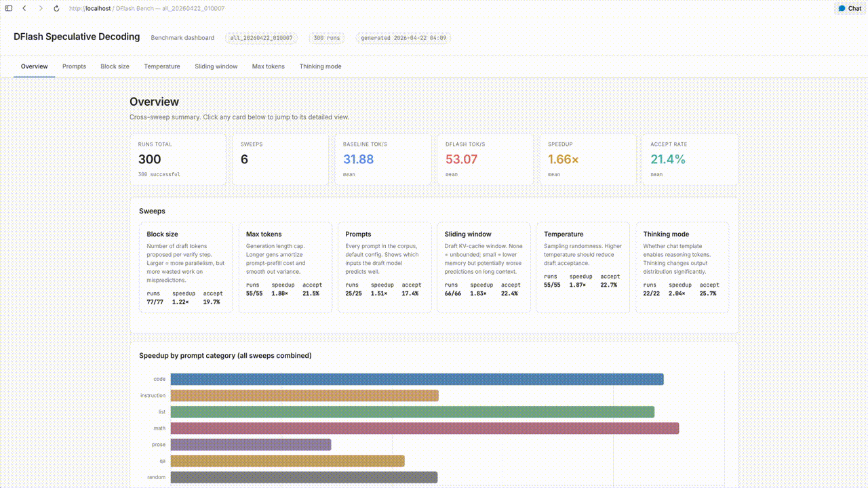Click the all_20260422_010007 badge
Image resolution: width=868 pixels, height=488 pixels.
click(261, 38)
